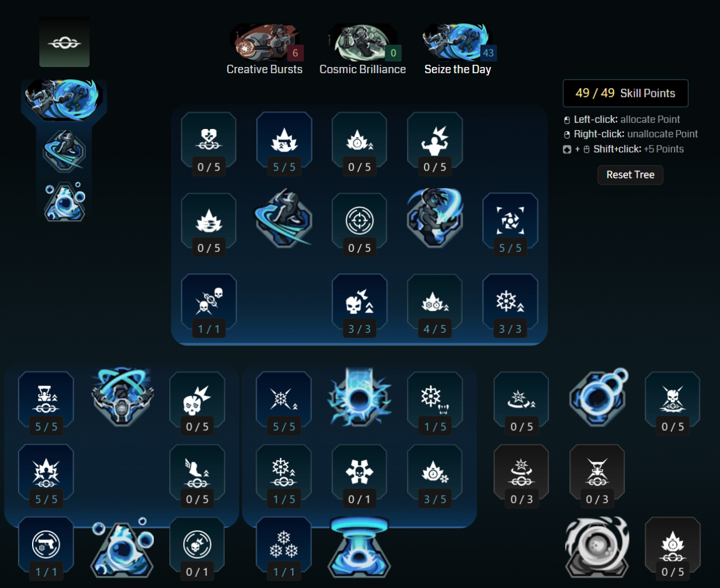Click the 49 / 49 Skill Points counter
The image size is (720, 588).
pyautogui.click(x=625, y=93)
